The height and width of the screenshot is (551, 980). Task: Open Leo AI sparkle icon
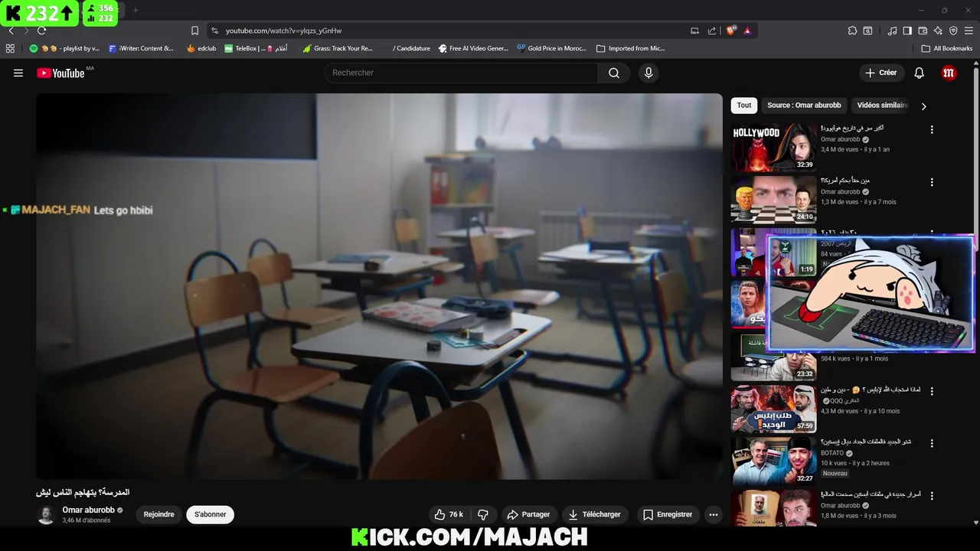click(938, 31)
